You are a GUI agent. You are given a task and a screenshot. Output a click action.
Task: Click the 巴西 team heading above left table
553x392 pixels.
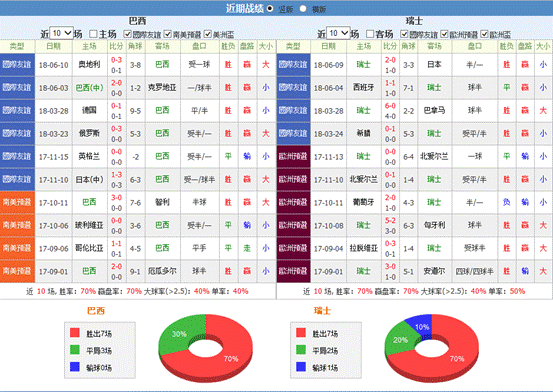pyautogui.click(x=138, y=21)
